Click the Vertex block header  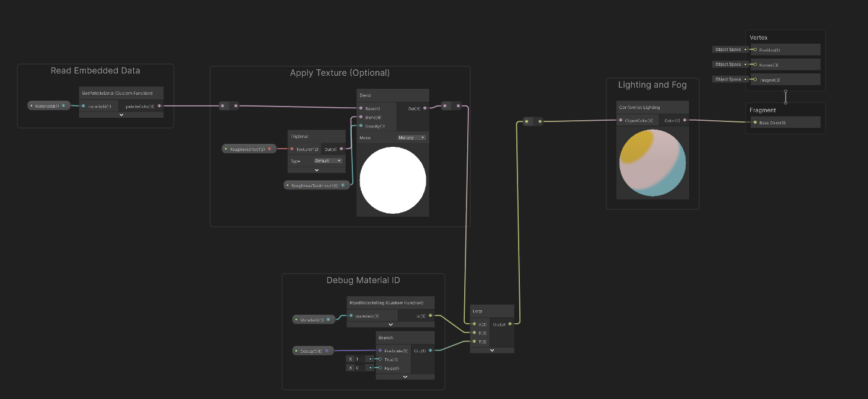click(758, 37)
